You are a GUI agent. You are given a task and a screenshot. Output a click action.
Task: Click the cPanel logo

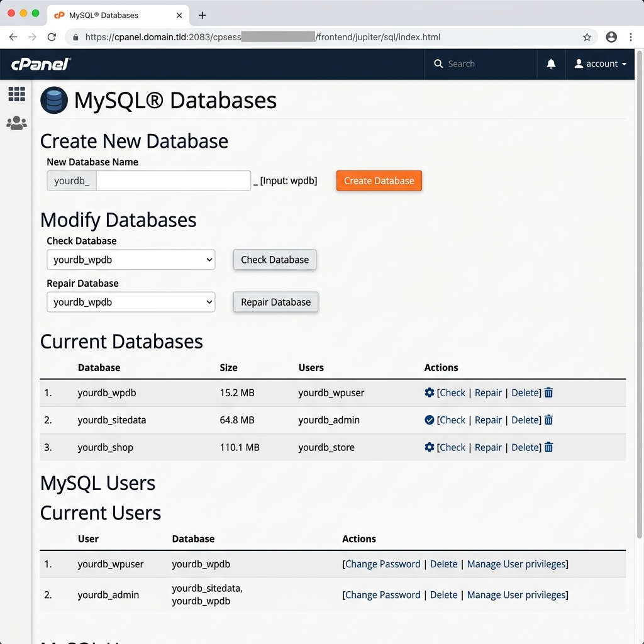[41, 64]
